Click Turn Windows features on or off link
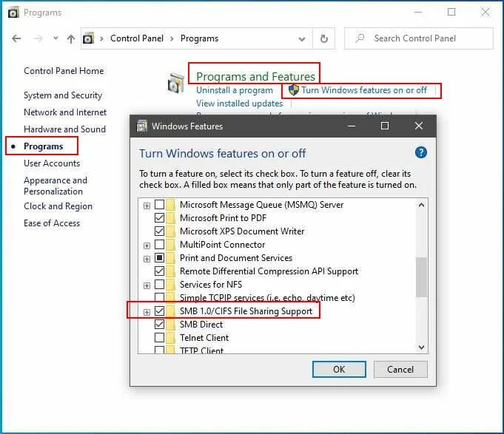Screen dimensions: 504x434 tap(364, 90)
